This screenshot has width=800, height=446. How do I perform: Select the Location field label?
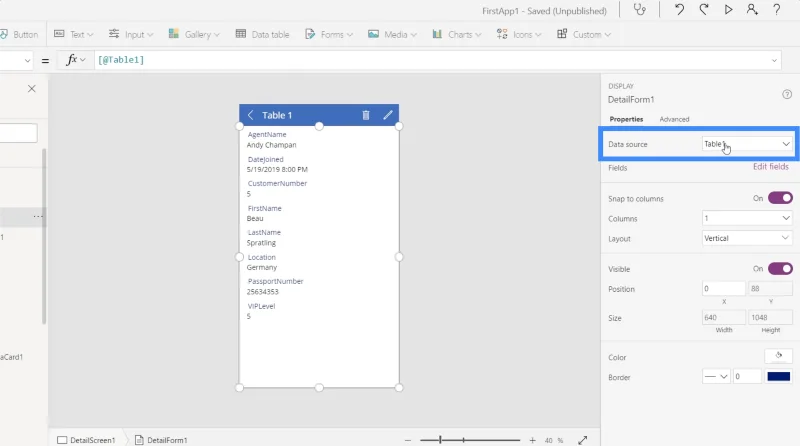(x=261, y=257)
